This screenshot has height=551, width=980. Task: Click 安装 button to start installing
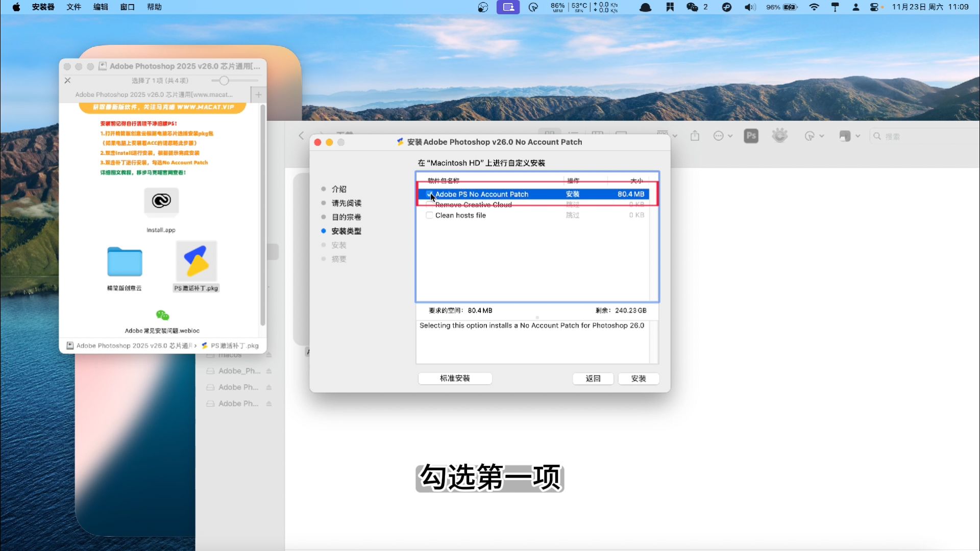(x=639, y=378)
